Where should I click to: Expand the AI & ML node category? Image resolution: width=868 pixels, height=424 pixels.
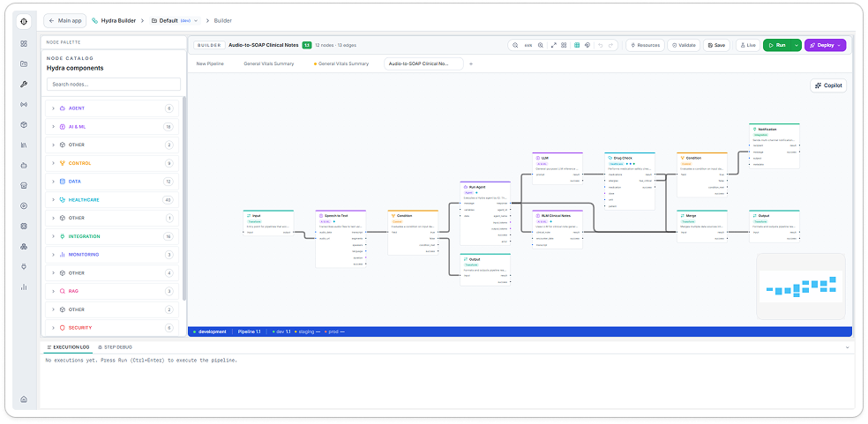click(112, 127)
